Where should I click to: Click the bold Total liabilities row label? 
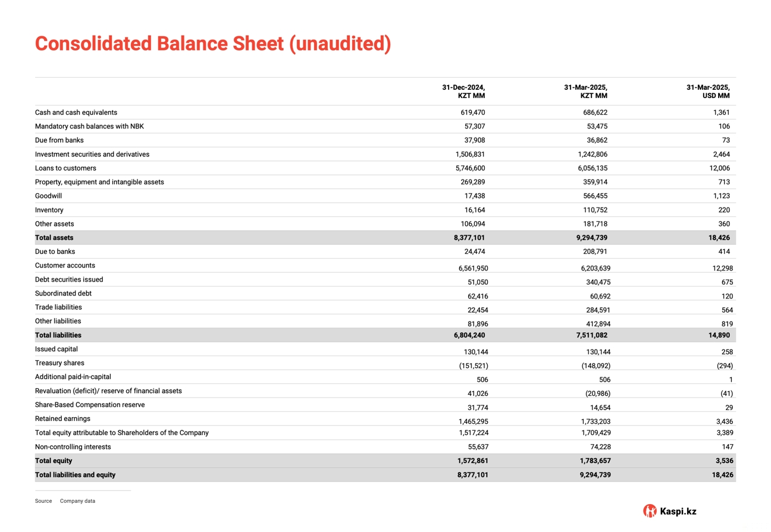58,335
